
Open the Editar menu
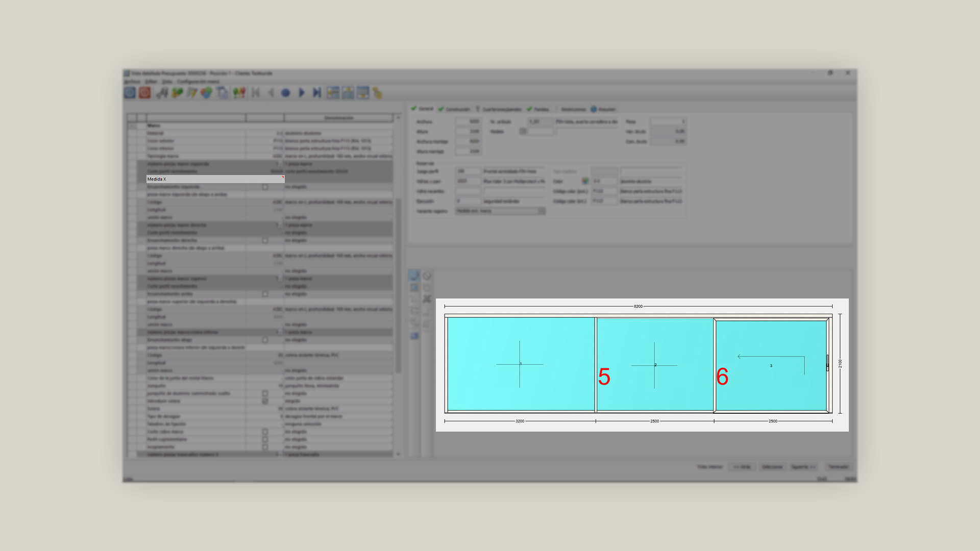point(151,82)
